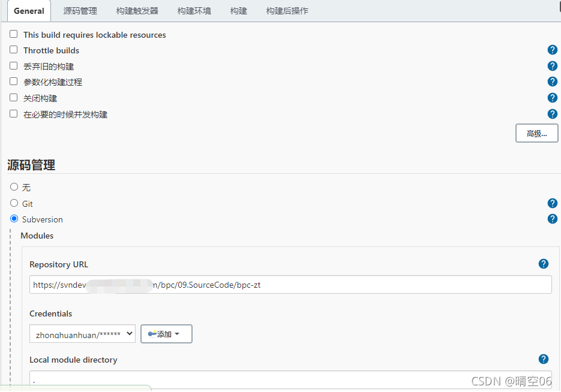Screen dimensions: 561x392
Task: Switch to the 构建触发器 tab
Action: click(x=137, y=11)
